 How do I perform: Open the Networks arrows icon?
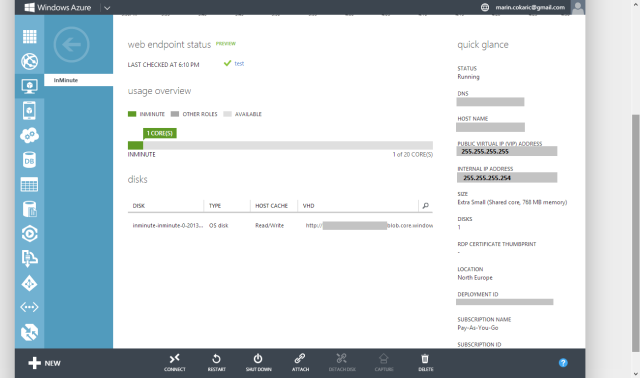(x=29, y=307)
